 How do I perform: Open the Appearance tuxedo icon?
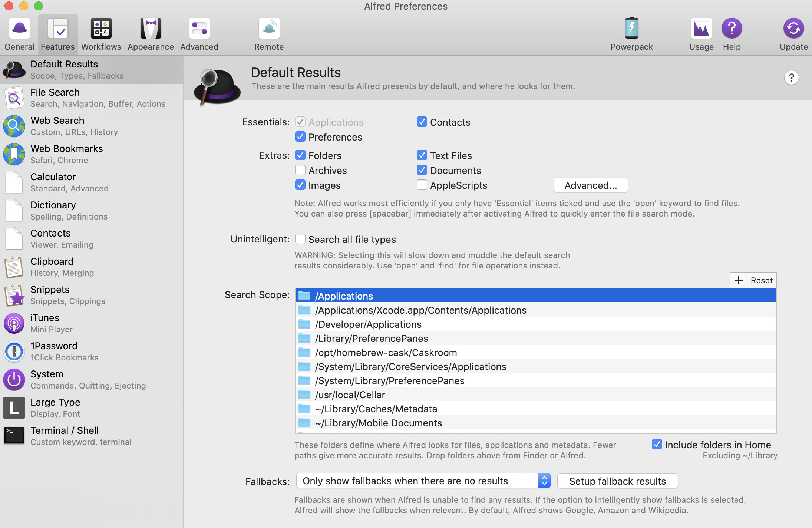[151, 29]
